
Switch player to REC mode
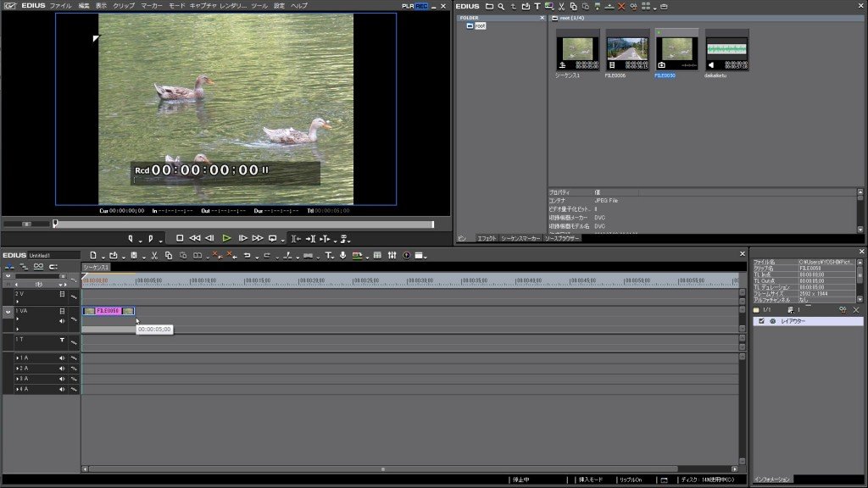[x=421, y=6]
